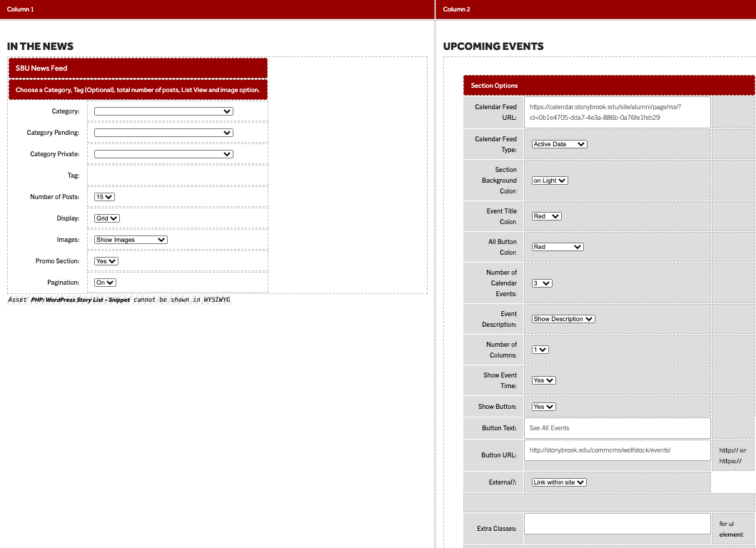Change the Number of Calendar Events
This screenshot has width=756, height=548.
coord(542,283)
